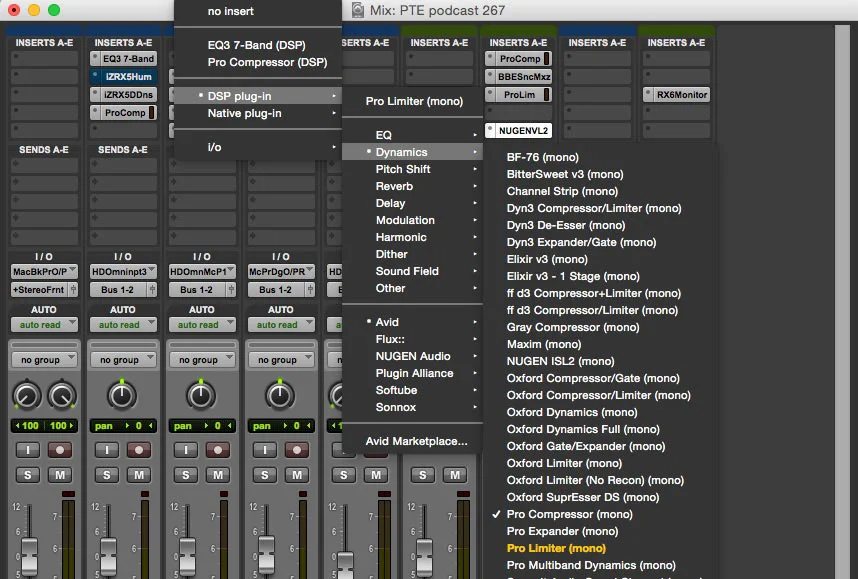The width and height of the screenshot is (858, 579).
Task: Mute the fourth track
Action: [297, 475]
